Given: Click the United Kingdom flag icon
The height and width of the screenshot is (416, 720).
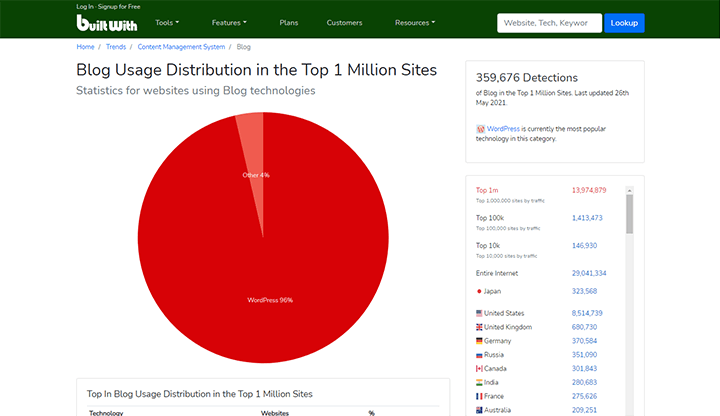Looking at the screenshot, I should pos(480,327).
